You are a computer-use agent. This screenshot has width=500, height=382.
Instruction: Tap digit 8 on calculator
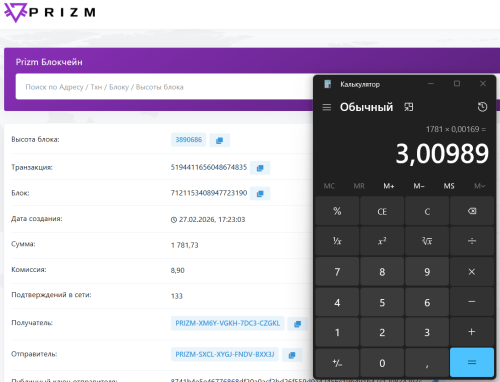tap(382, 272)
